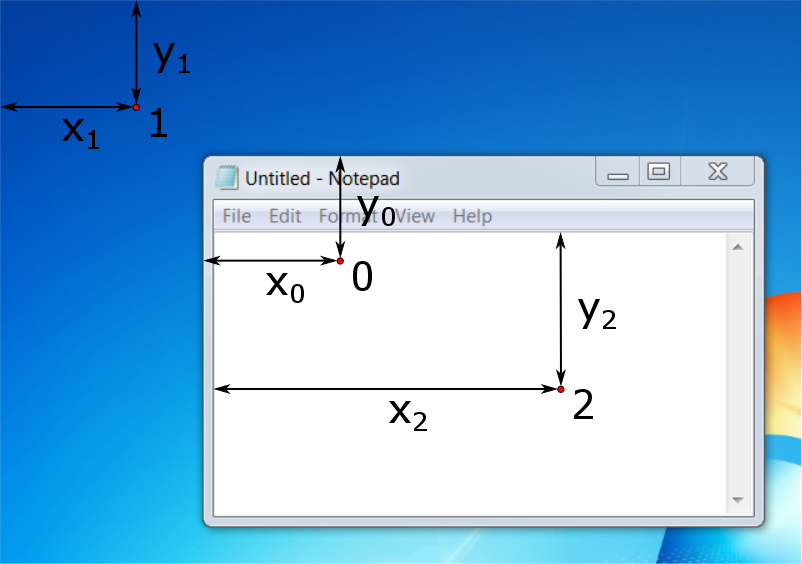802x564 pixels.
Task: Maximize the Notepad window
Action: pyautogui.click(x=658, y=172)
